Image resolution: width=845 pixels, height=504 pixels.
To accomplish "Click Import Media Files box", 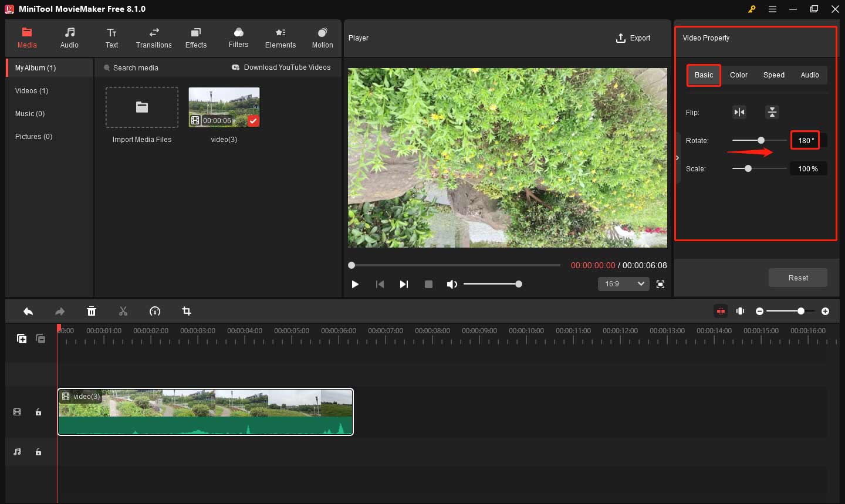I will tap(142, 107).
